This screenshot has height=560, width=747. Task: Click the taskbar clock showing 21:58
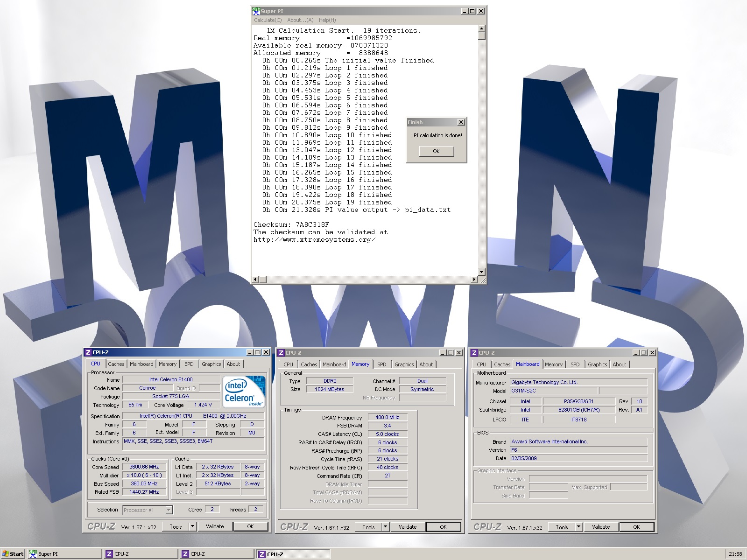[735, 554]
